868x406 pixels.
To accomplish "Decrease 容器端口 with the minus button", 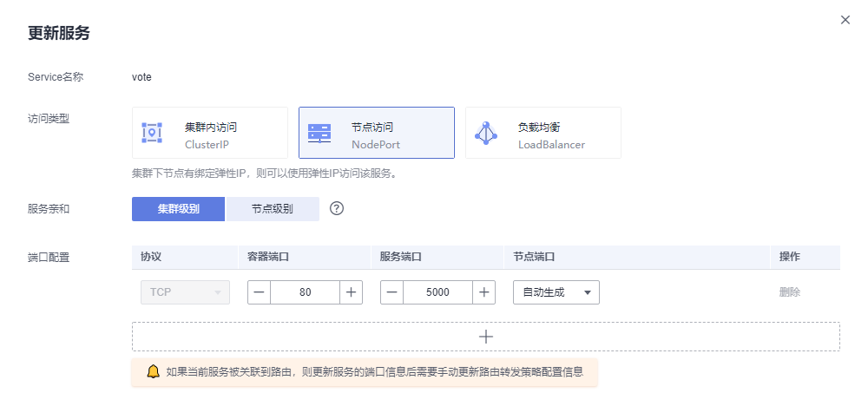I will coord(260,292).
